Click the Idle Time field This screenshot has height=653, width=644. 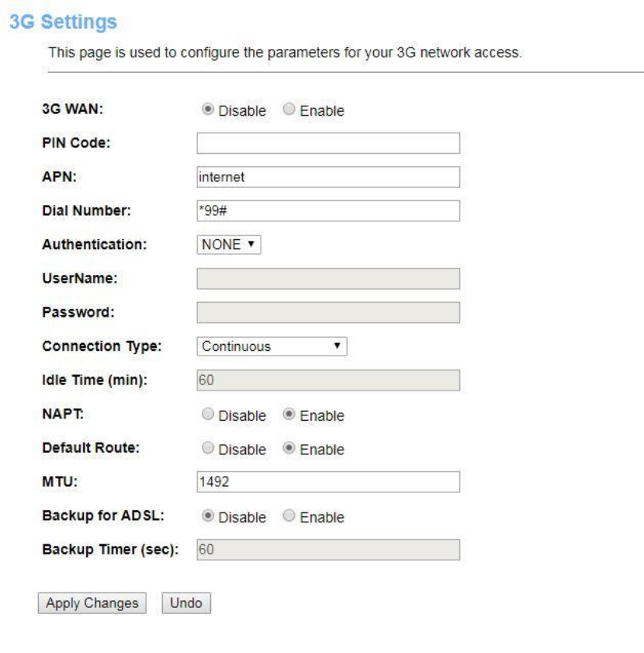click(328, 380)
